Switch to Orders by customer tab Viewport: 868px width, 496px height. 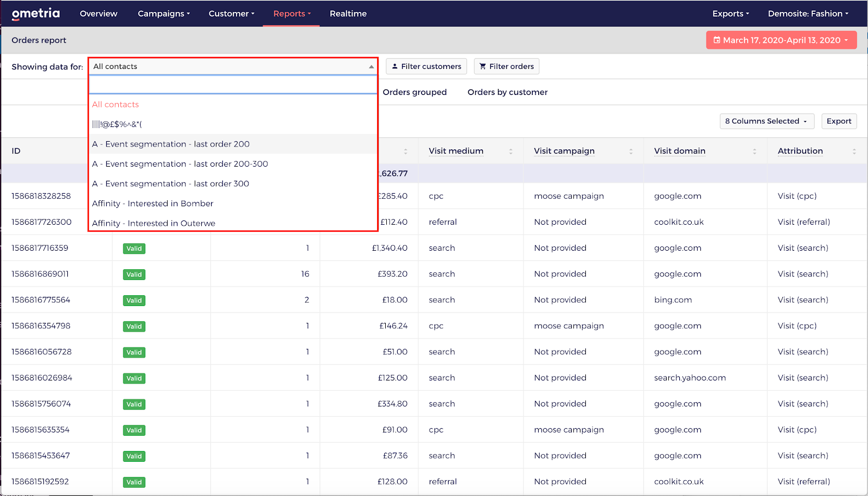(x=507, y=92)
